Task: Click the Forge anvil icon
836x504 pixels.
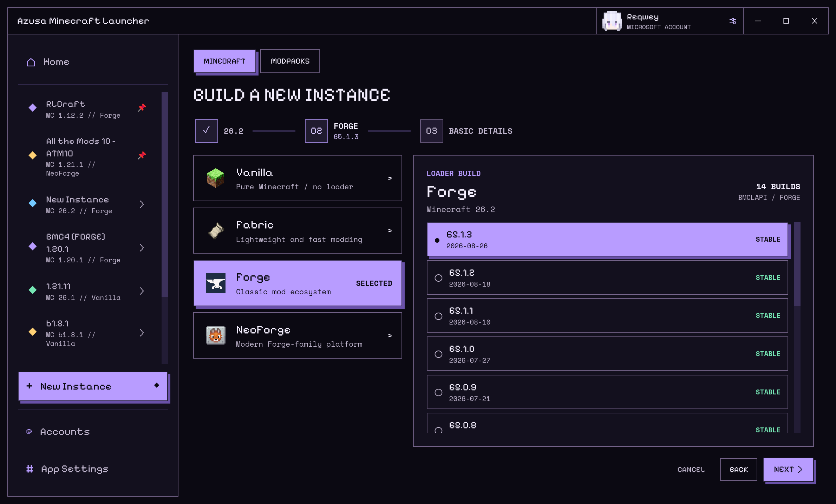Action: pyautogui.click(x=215, y=283)
